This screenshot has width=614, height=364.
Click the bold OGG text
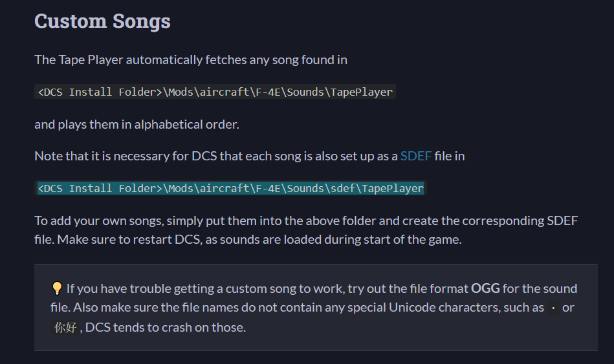coord(485,288)
